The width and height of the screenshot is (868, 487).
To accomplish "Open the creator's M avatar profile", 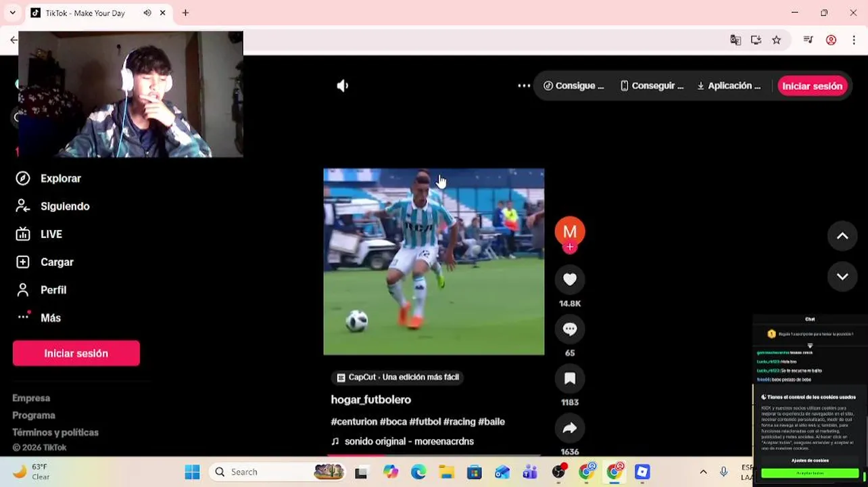I will pos(570,231).
